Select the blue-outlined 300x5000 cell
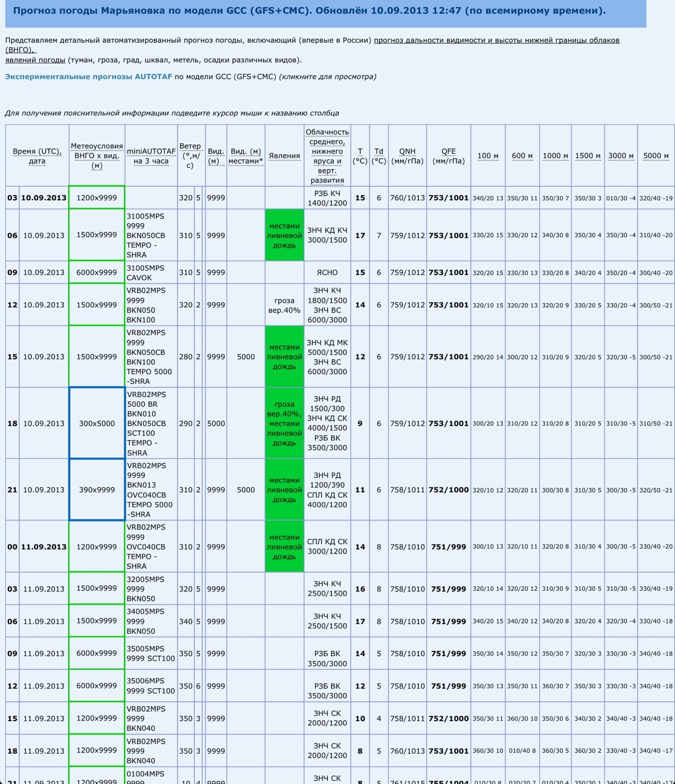 pyautogui.click(x=97, y=423)
